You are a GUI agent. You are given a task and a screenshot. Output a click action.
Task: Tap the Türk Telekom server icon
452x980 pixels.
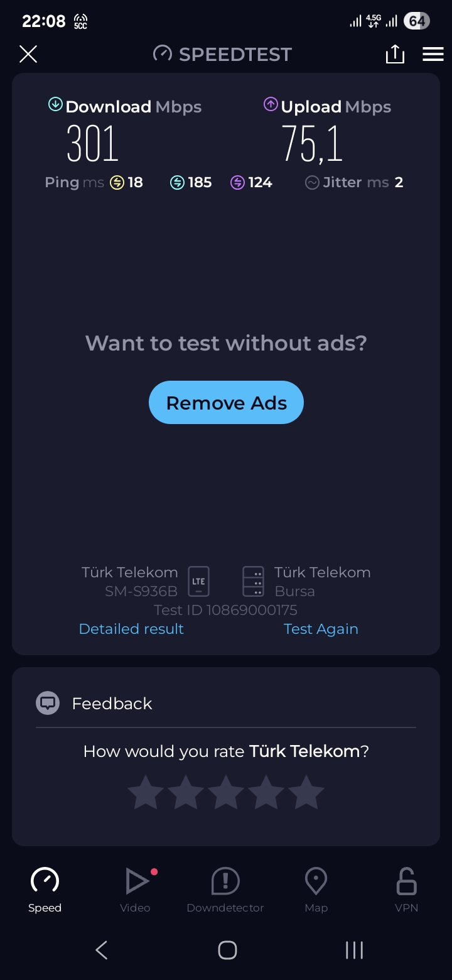[x=254, y=581]
